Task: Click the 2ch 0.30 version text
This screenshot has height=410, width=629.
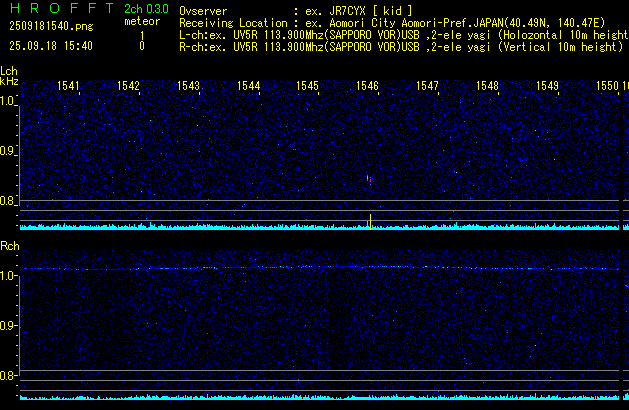Action: (145, 9)
